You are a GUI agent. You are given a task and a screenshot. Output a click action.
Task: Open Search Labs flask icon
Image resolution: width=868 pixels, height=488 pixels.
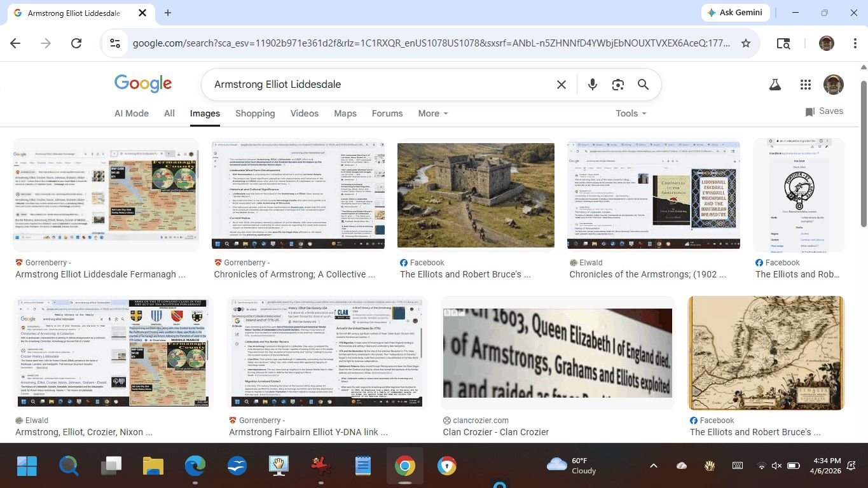tap(775, 85)
